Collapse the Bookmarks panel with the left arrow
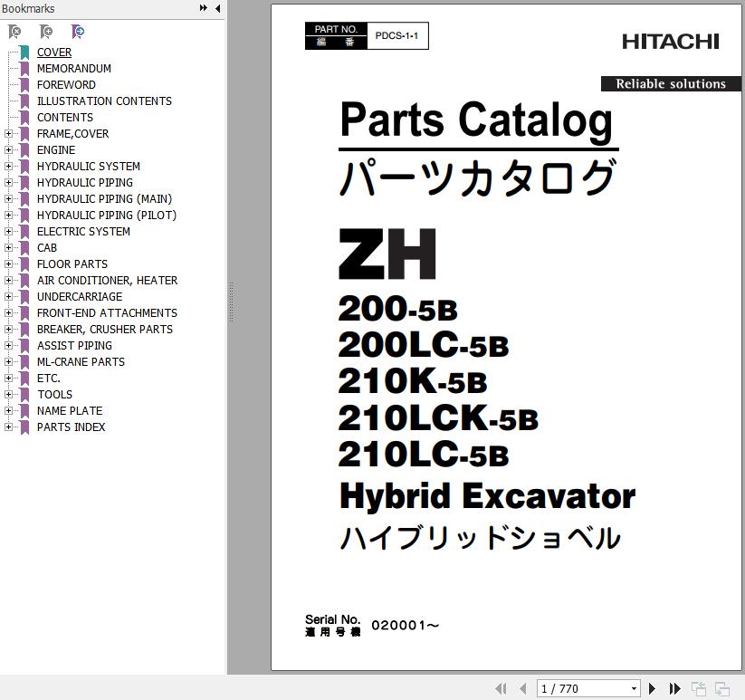This screenshot has height=700, width=745. tap(217, 8)
